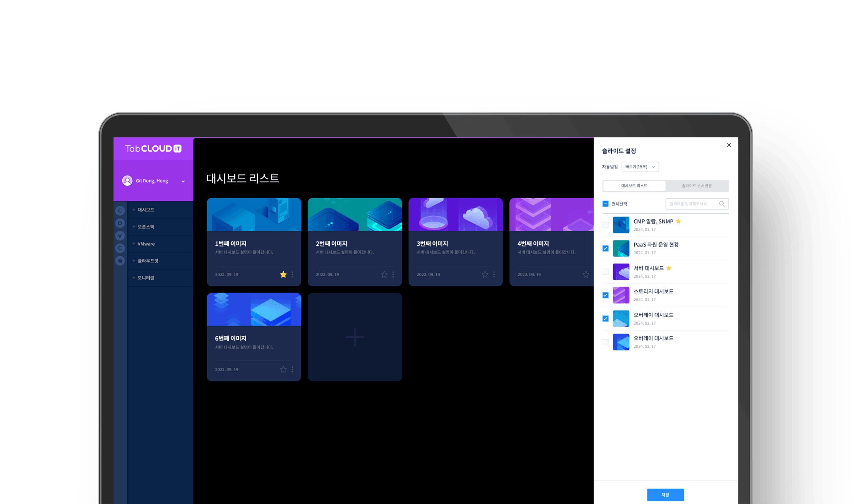Click the 저장 save button
The height and width of the screenshot is (504, 854).
665,495
